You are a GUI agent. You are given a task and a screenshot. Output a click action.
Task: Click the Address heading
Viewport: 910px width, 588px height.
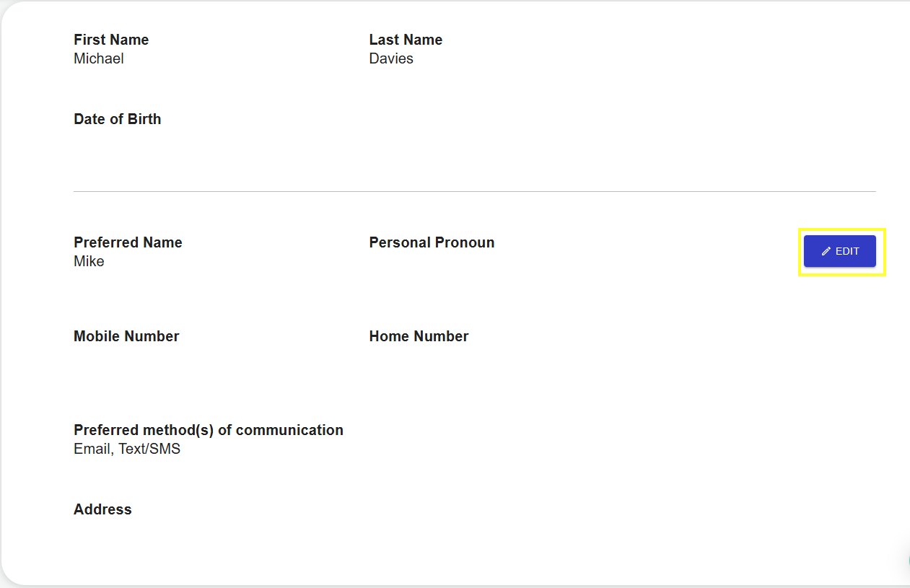102,509
